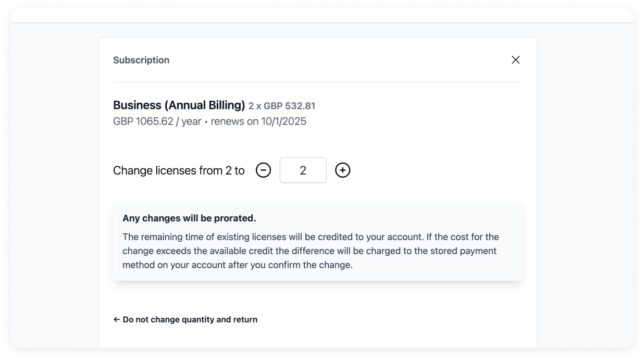The height and width of the screenshot is (360, 644).
Task: Click the 'Subscription' header title
Action: [141, 60]
